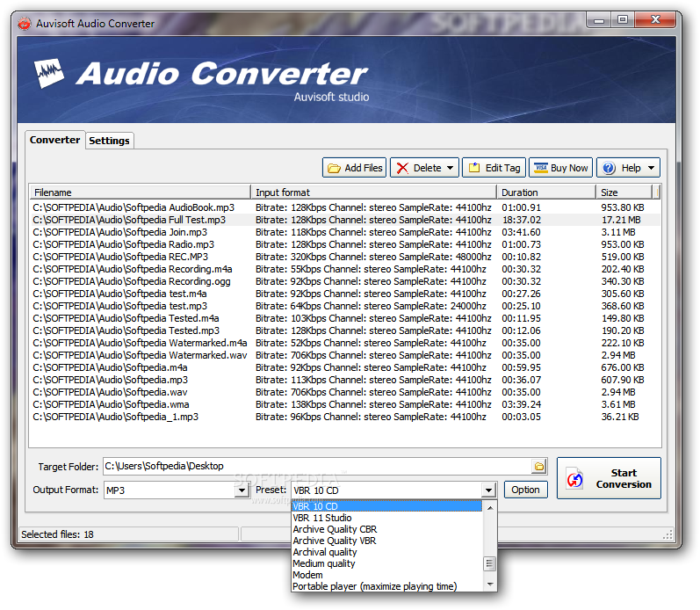Choose Archive Quality VBR preset

point(386,541)
